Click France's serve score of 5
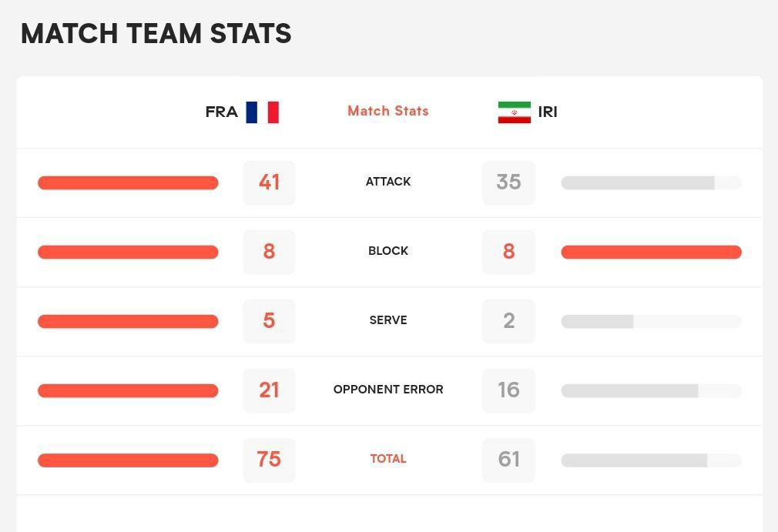The height and width of the screenshot is (532, 778). [x=269, y=321]
